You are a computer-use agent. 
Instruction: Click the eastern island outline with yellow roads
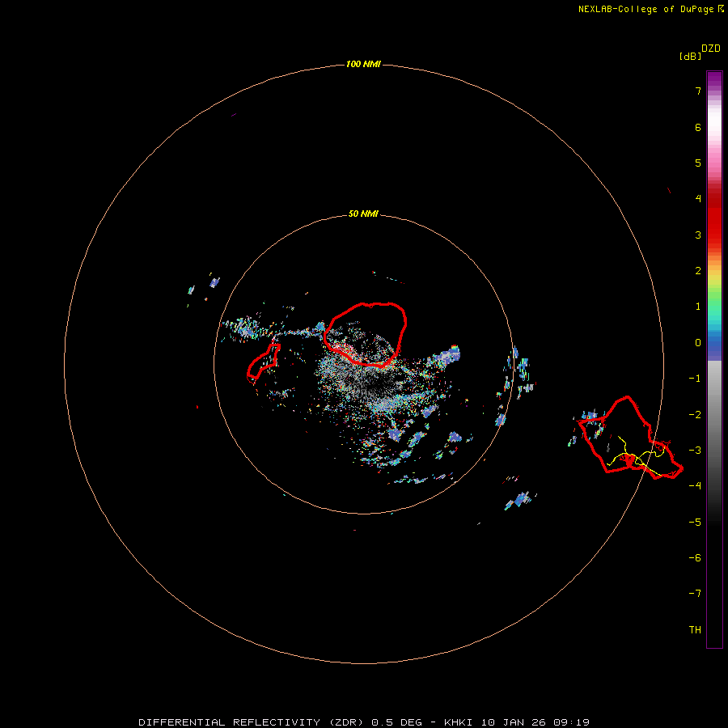point(632,438)
